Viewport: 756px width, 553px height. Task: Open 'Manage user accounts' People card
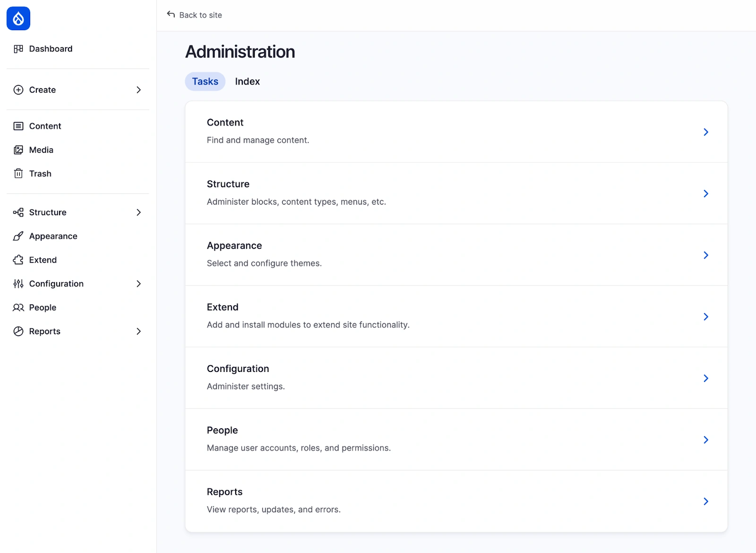tap(456, 440)
